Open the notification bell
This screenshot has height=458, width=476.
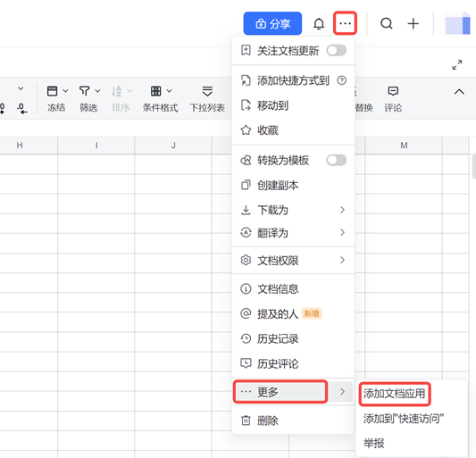click(319, 23)
